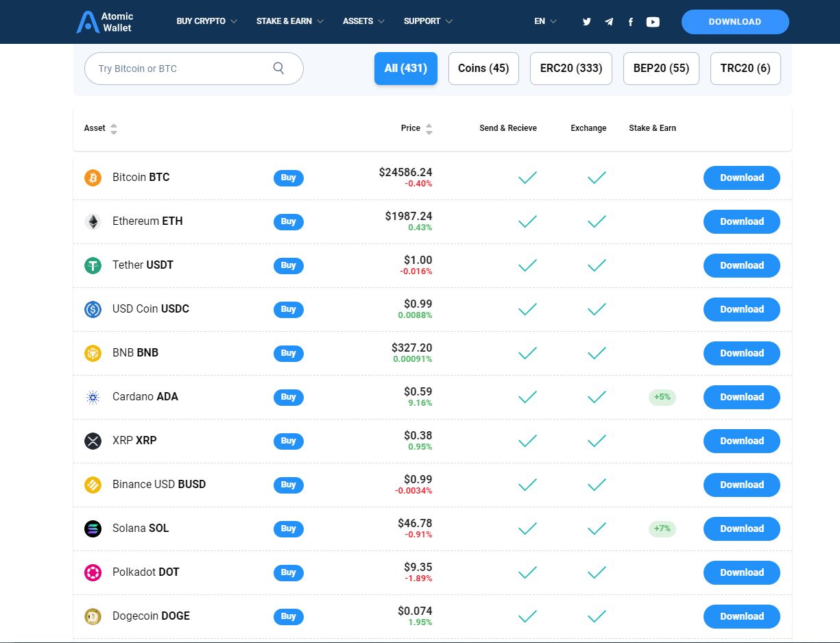Image resolution: width=840 pixels, height=643 pixels.
Task: Click the Dogecoin coin icon
Action: [x=93, y=616]
